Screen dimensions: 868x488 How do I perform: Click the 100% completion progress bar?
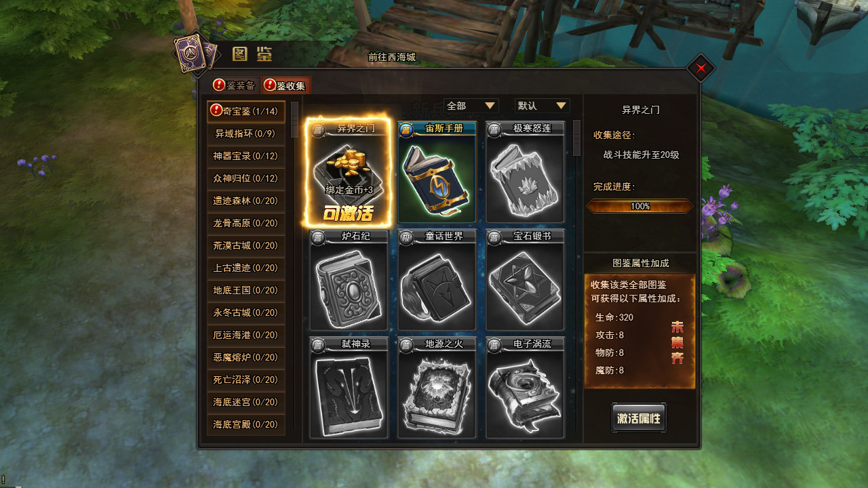(640, 206)
